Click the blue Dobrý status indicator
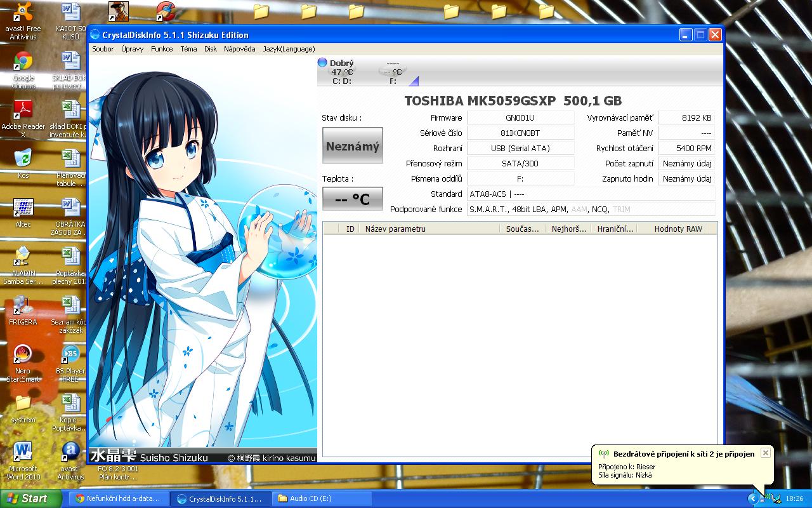 322,62
